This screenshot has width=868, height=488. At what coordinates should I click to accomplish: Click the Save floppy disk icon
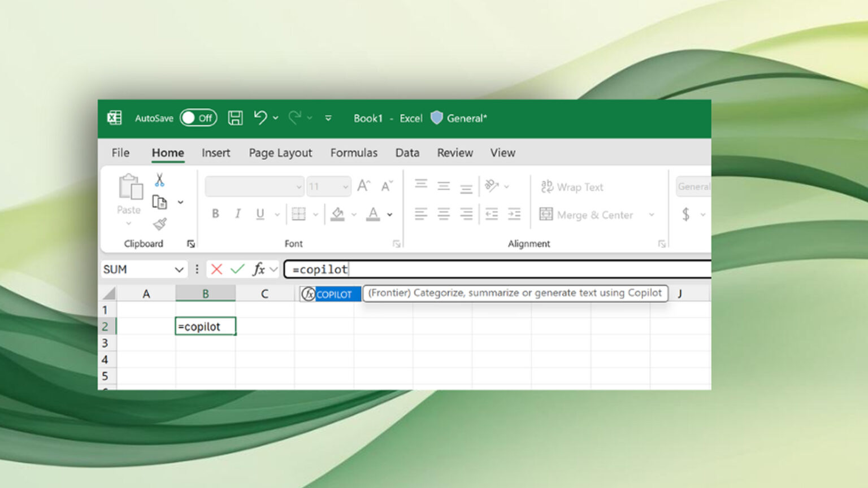click(235, 118)
